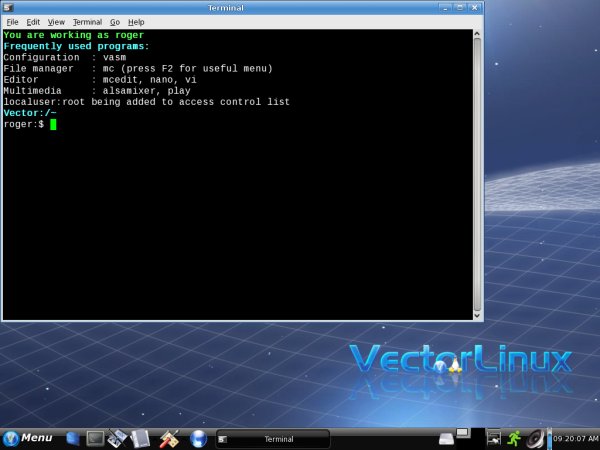600x450 pixels.
Task: Open the VectorLinux Menu button
Action: (x=28, y=438)
